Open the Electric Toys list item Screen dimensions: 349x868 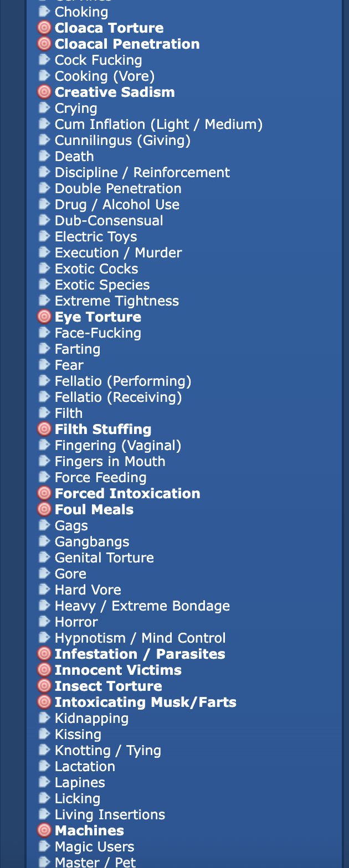pyautogui.click(x=96, y=237)
